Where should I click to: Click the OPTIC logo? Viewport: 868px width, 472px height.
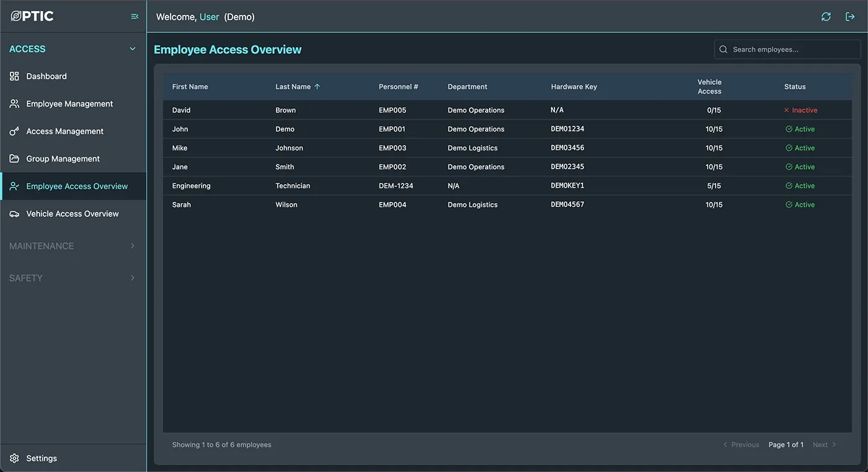pos(32,16)
